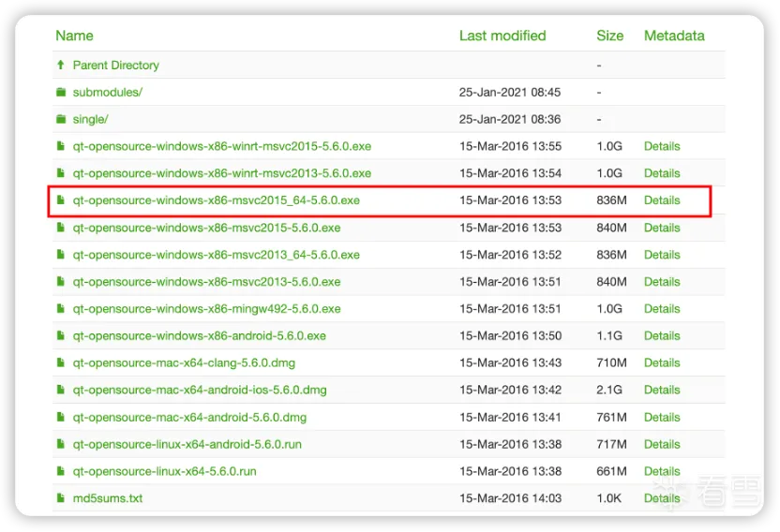The height and width of the screenshot is (532, 780).
Task: Click file icon beside winrt-msvc2015-5.6.0.exe
Action: (61, 146)
